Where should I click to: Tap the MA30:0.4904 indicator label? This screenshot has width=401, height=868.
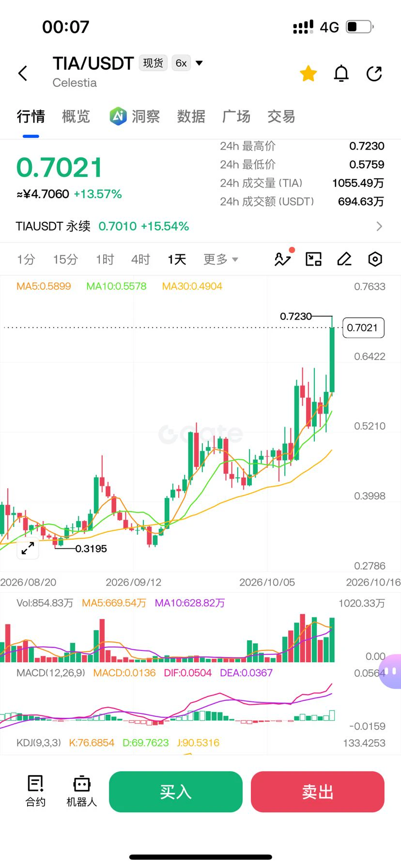[x=192, y=286]
